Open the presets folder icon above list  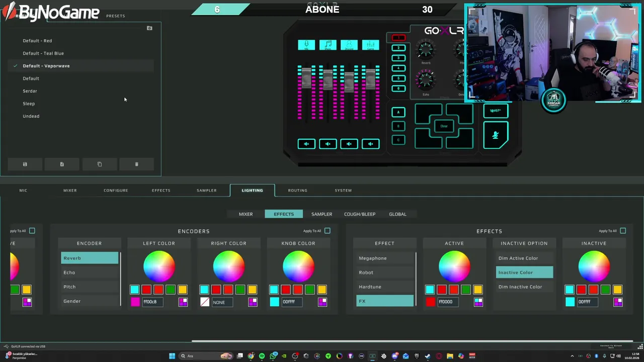(149, 28)
